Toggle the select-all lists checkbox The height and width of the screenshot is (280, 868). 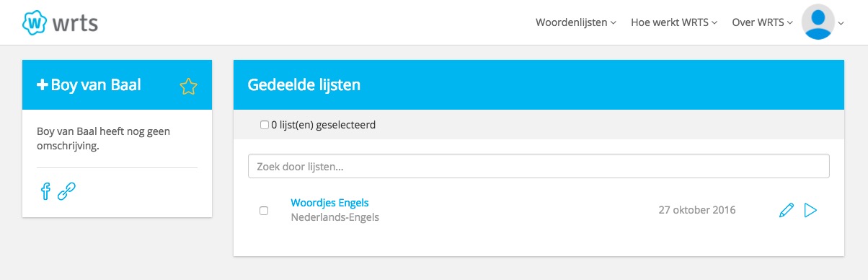click(x=264, y=125)
